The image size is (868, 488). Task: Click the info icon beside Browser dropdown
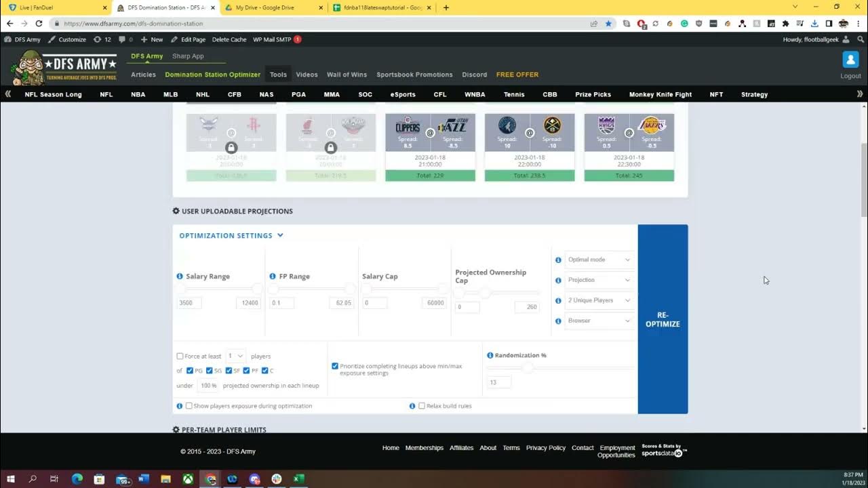pos(558,321)
